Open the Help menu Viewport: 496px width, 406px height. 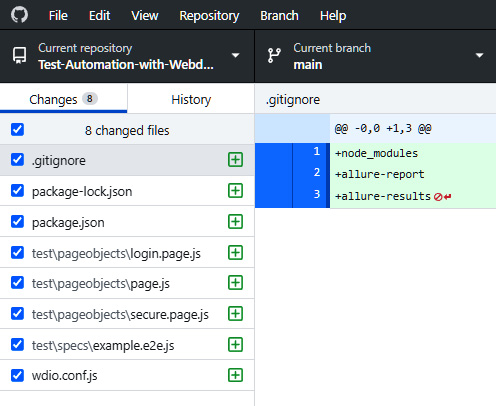point(333,15)
